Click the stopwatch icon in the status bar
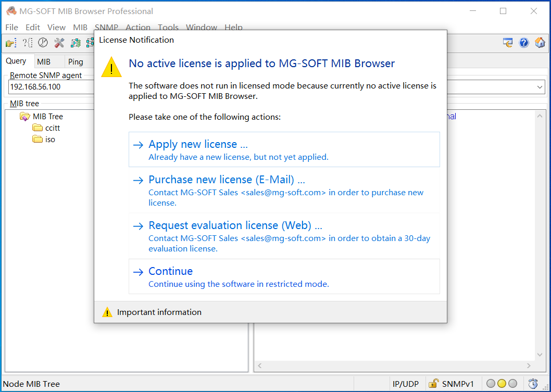The image size is (551, 392). click(x=532, y=384)
